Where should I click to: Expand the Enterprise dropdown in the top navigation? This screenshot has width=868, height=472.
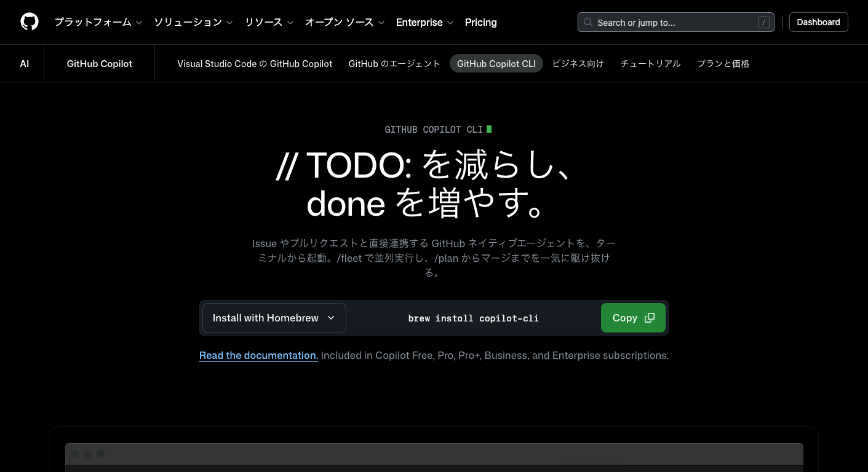(424, 22)
